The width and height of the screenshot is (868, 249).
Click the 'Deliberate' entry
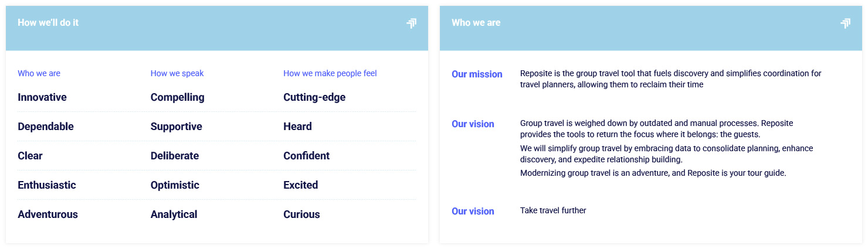click(174, 156)
